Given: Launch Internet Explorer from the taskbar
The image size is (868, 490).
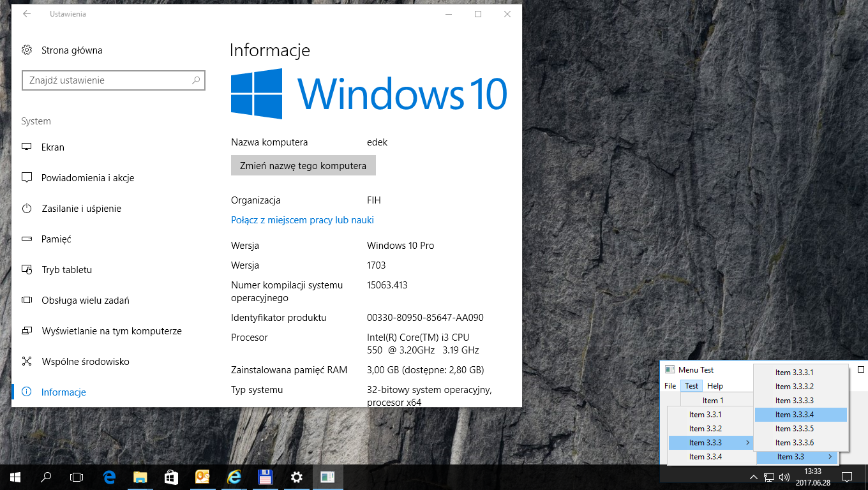Looking at the screenshot, I should coord(234,477).
